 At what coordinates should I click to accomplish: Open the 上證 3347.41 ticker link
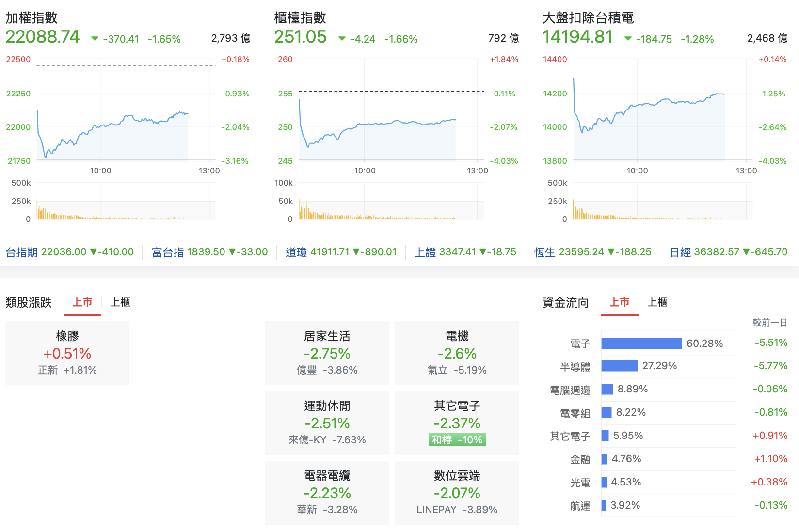[465, 252]
